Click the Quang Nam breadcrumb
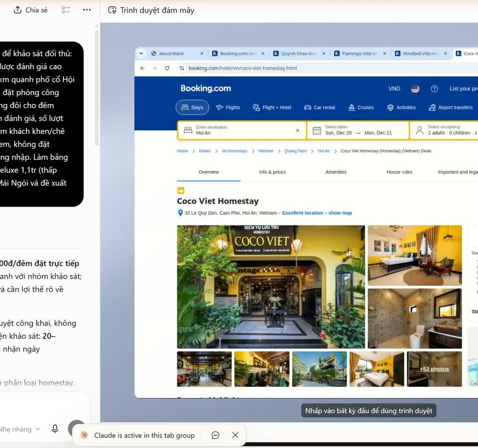Screen dimensions: 478x448 pyautogui.click(x=295, y=151)
